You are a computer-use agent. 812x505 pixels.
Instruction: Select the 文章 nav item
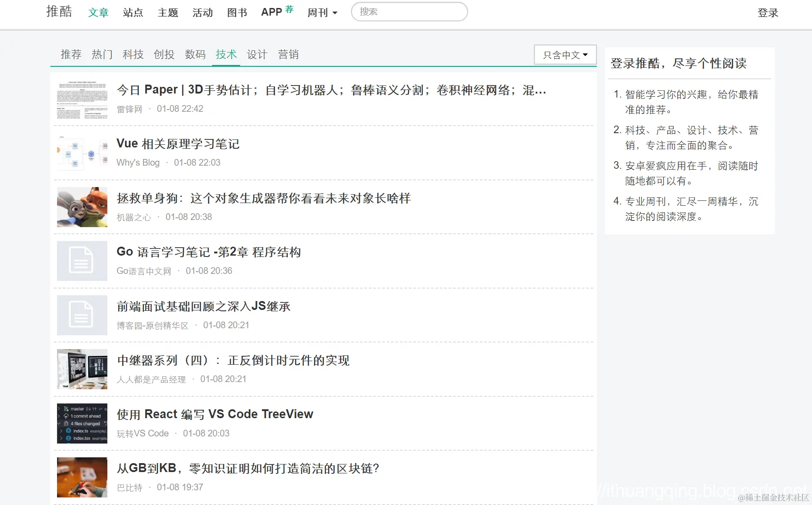[x=98, y=12]
